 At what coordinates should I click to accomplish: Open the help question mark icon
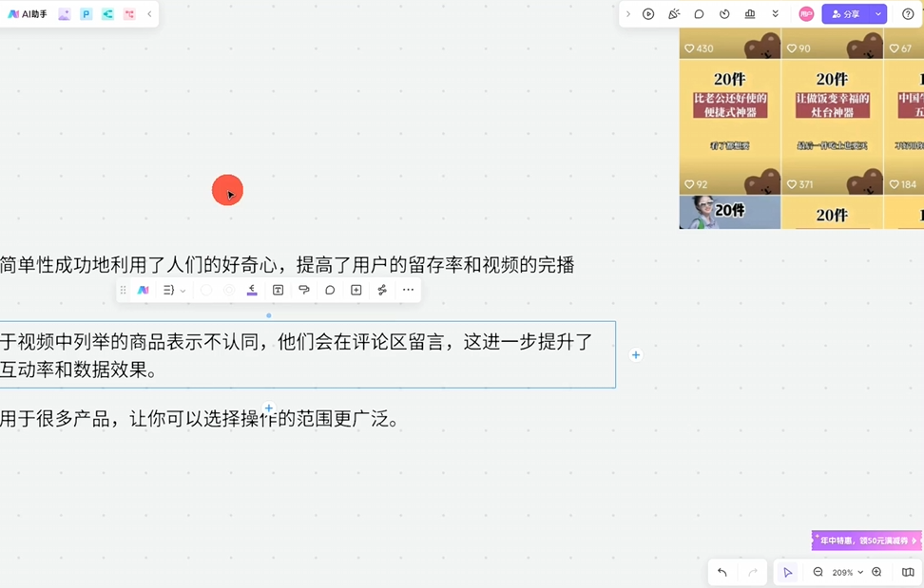pos(908,14)
